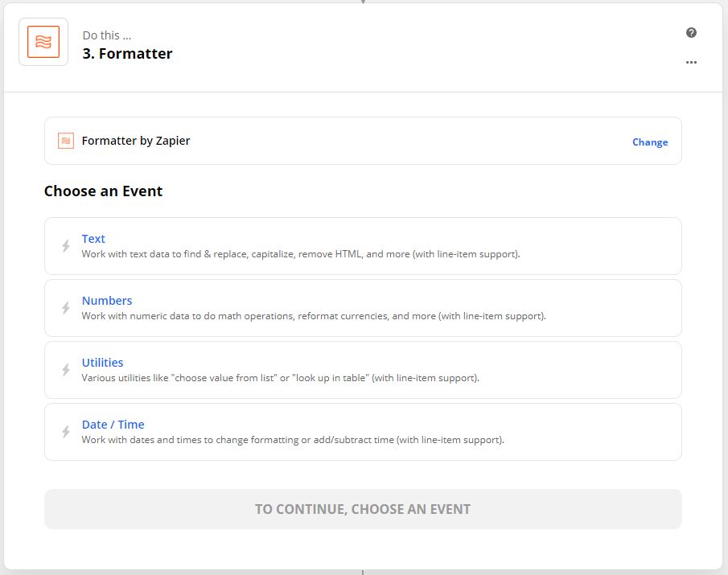Click the Utilities lookup table description

click(x=281, y=378)
